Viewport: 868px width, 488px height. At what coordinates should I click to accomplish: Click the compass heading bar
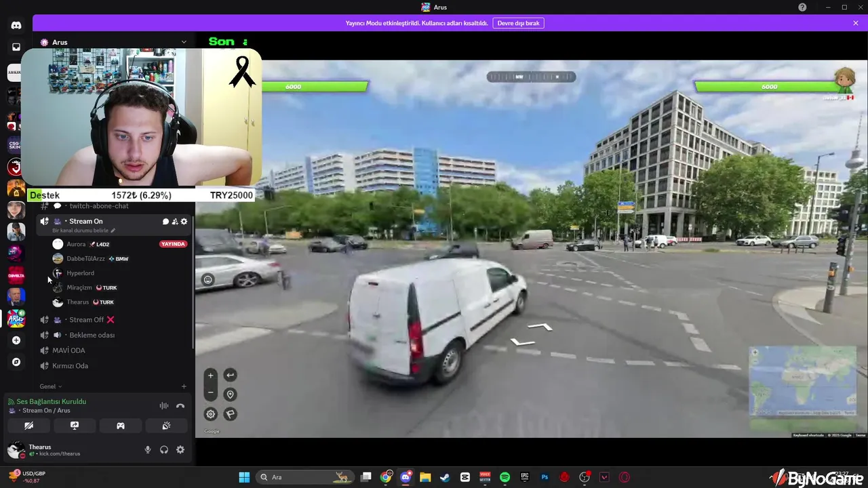[x=531, y=77]
